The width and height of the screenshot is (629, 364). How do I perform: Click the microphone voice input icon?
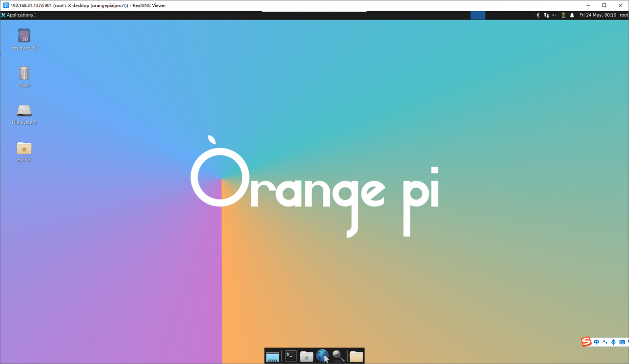pyautogui.click(x=613, y=342)
